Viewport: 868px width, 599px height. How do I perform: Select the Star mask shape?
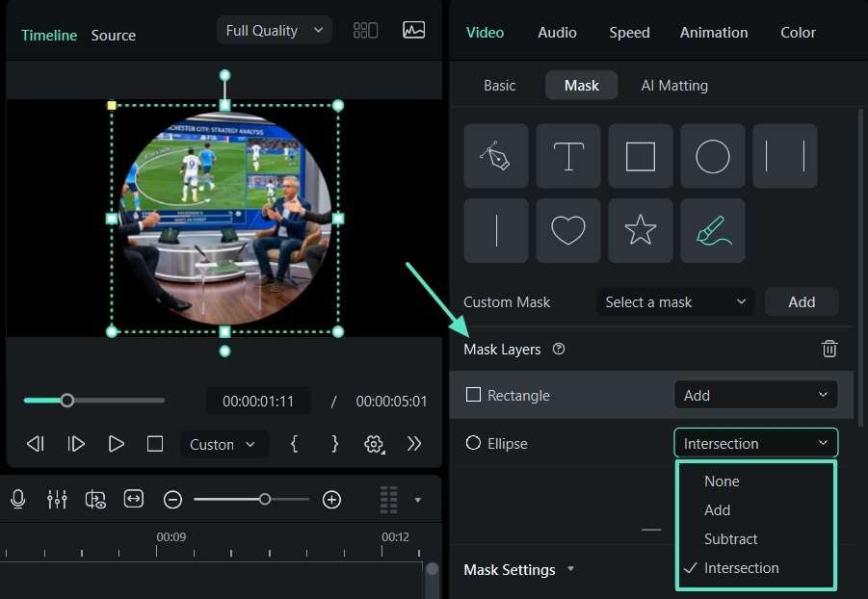641,230
